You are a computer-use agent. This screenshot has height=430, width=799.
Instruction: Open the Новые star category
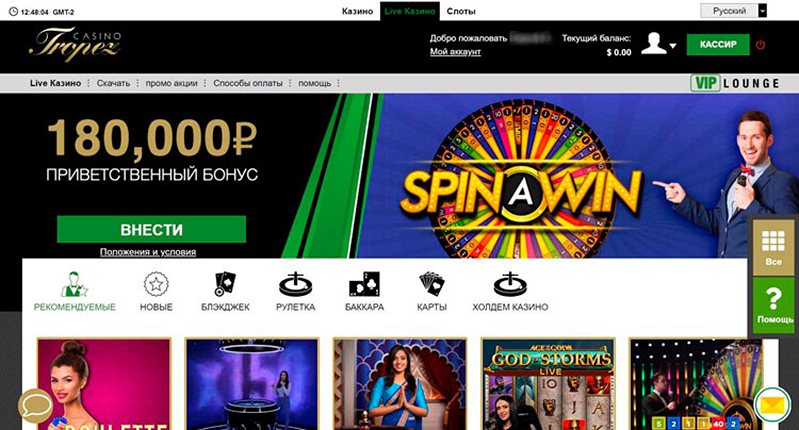[x=156, y=284]
